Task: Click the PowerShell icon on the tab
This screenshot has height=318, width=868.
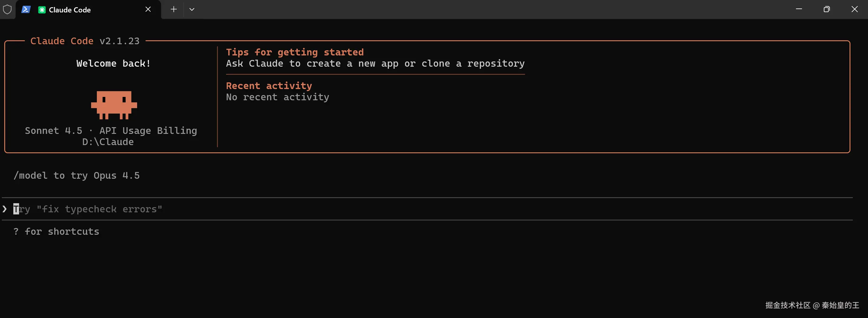Action: coord(26,9)
